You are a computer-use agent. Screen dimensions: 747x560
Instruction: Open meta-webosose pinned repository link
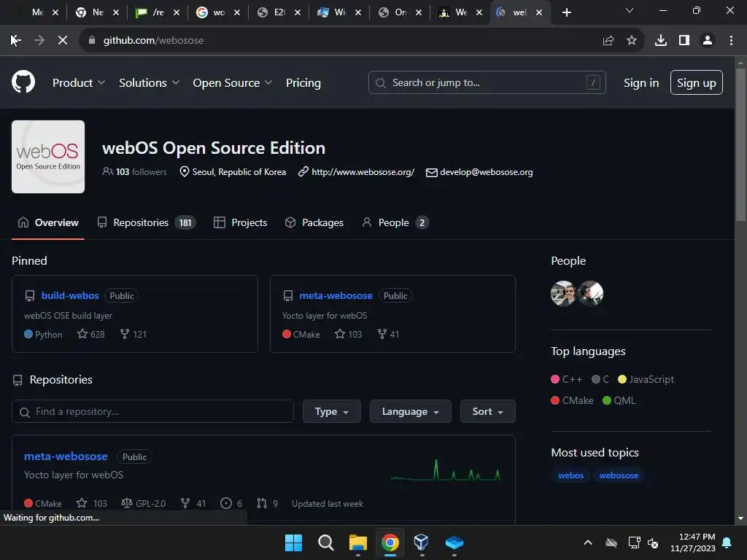pos(336,295)
